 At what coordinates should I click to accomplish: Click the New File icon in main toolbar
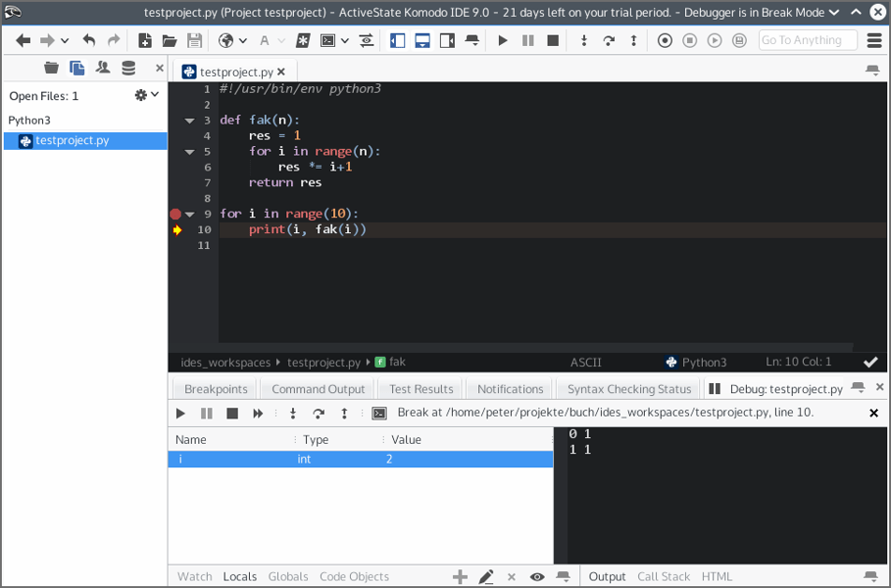tap(145, 40)
